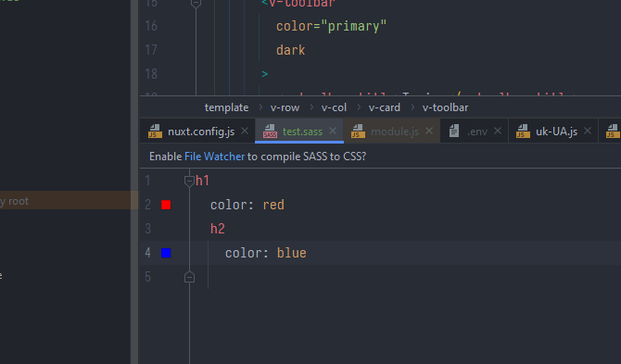This screenshot has width=621, height=364.
Task: Collapse the h1 block fold marker
Action: (x=189, y=182)
